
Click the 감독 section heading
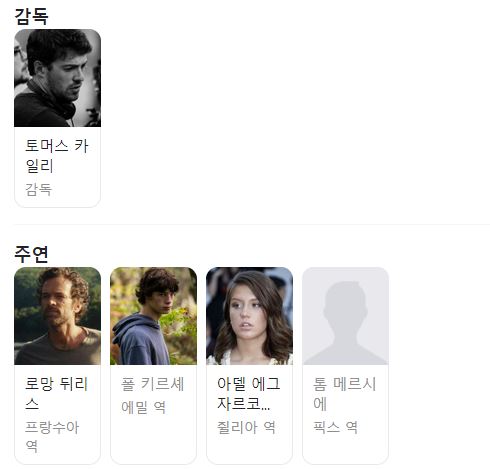click(31, 16)
